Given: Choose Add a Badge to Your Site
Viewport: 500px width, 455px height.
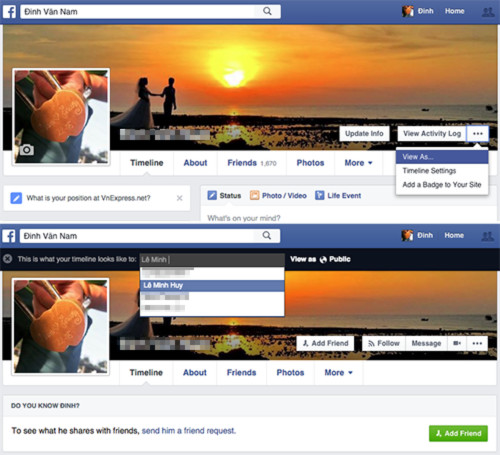Looking at the screenshot, I should point(442,185).
